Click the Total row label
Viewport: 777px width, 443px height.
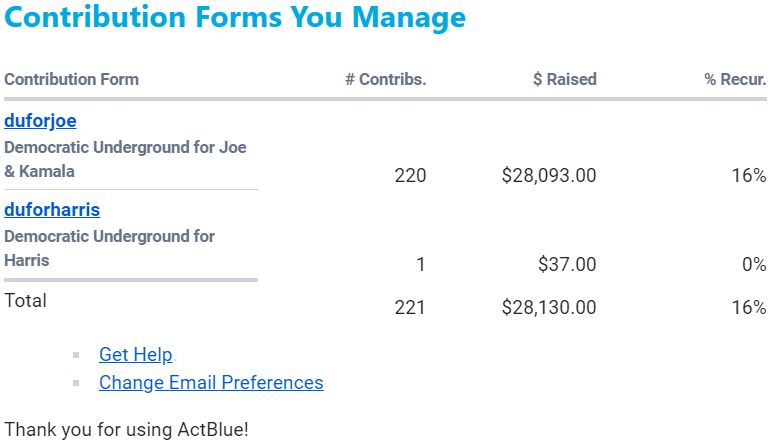[x=26, y=300]
